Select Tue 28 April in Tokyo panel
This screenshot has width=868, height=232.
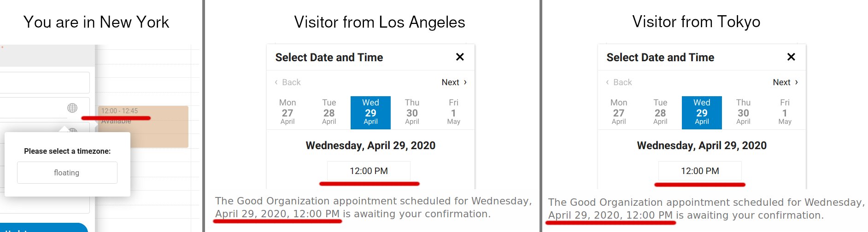point(660,112)
